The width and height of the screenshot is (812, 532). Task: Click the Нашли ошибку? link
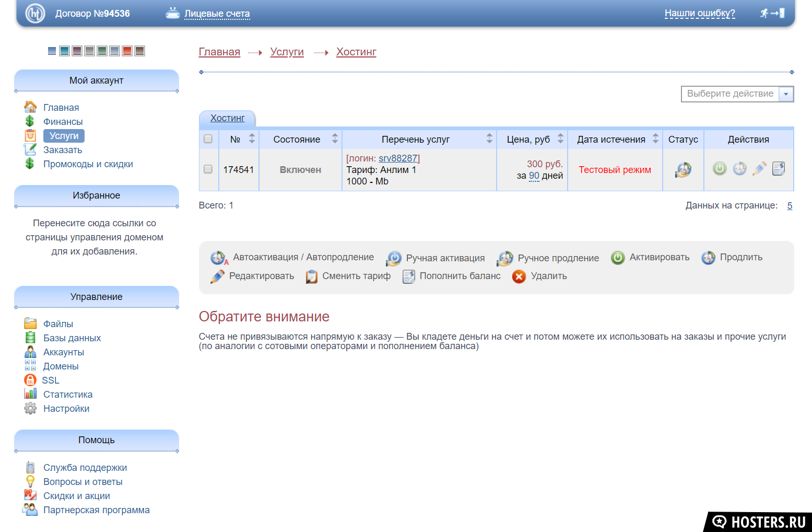pos(699,14)
